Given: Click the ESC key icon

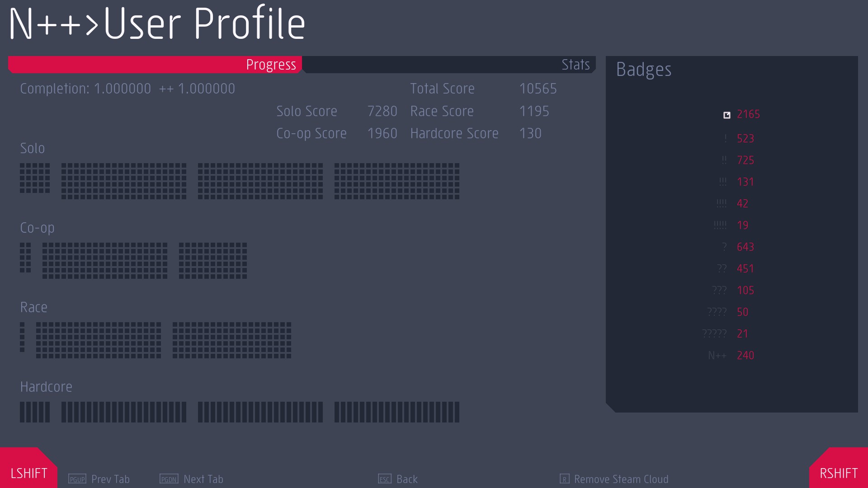Looking at the screenshot, I should coord(385,479).
